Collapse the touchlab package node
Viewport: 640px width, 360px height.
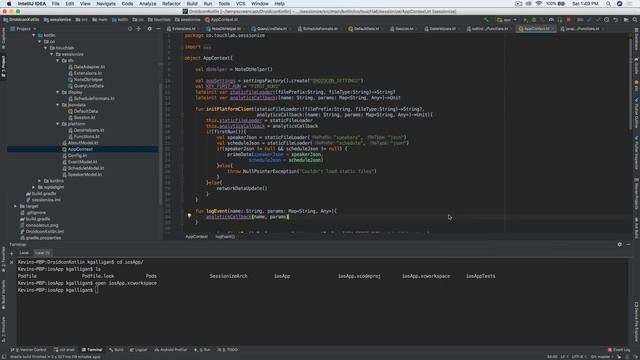click(x=46, y=48)
